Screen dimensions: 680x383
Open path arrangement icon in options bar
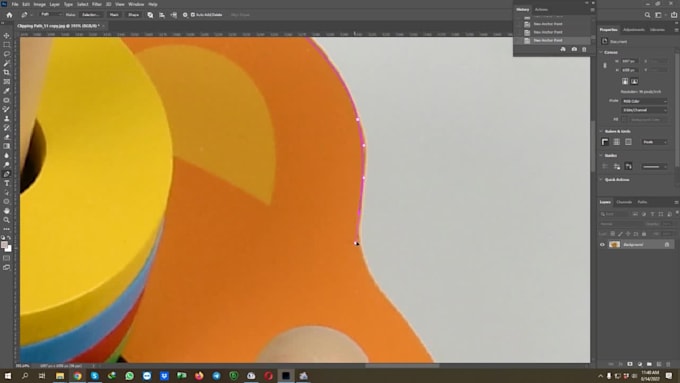(x=173, y=15)
